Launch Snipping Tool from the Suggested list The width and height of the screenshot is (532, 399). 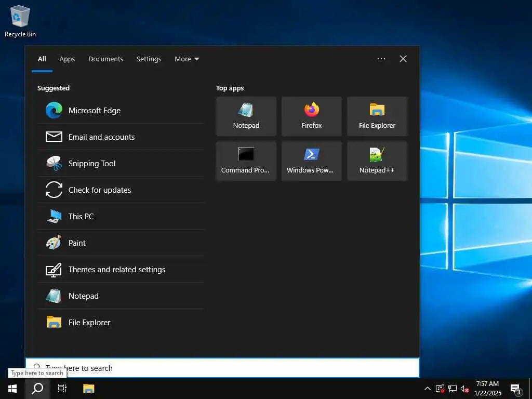tap(121, 163)
